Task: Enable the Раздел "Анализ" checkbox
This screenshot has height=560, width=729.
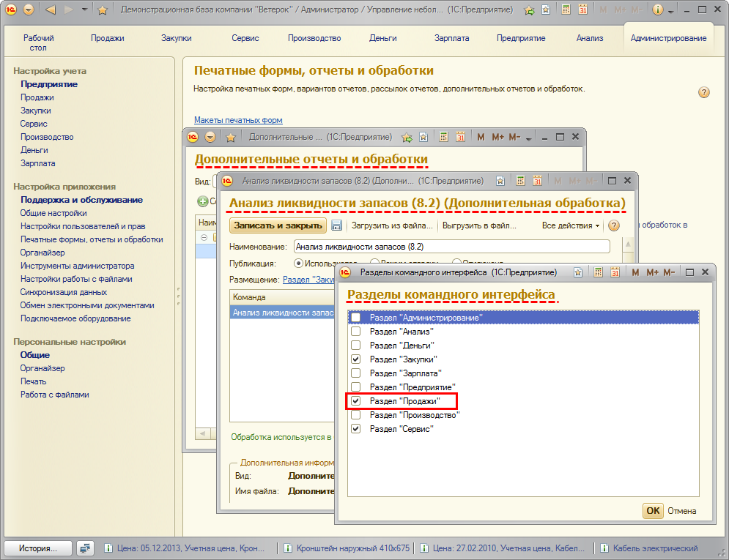Action: 356,332
